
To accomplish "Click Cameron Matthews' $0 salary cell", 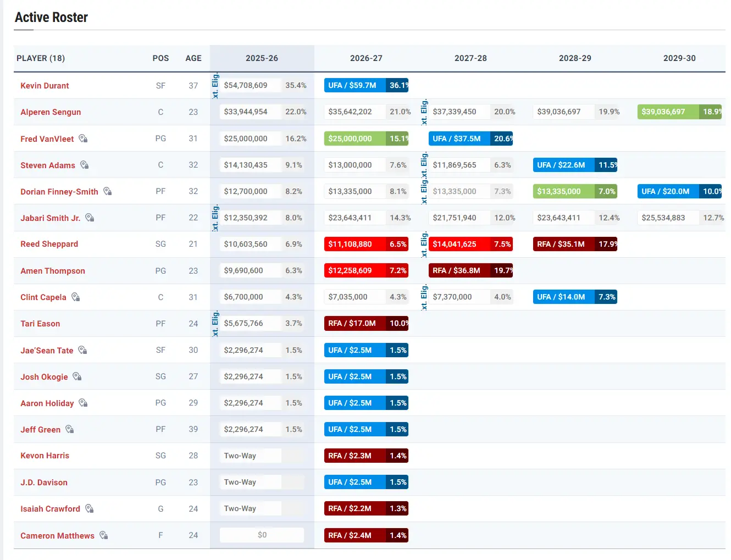I will [262, 535].
